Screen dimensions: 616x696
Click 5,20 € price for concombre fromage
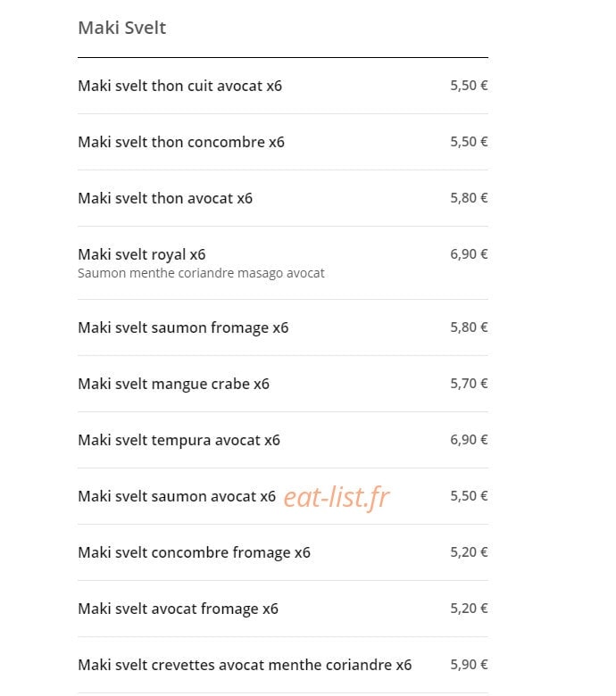pyautogui.click(x=469, y=551)
